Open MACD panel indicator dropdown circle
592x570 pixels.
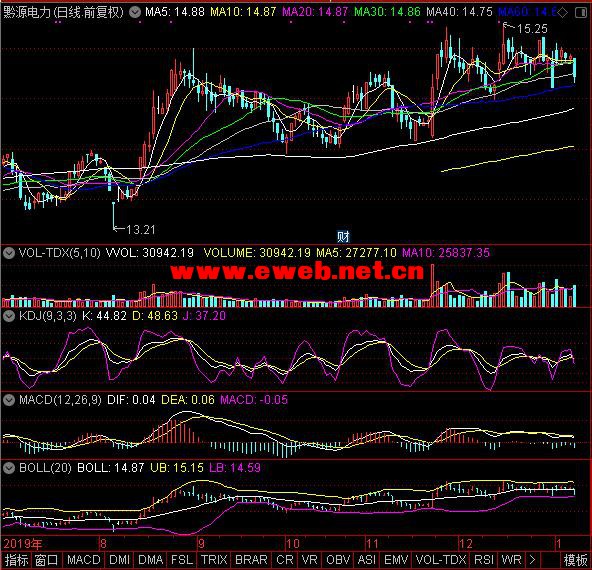coord(9,400)
